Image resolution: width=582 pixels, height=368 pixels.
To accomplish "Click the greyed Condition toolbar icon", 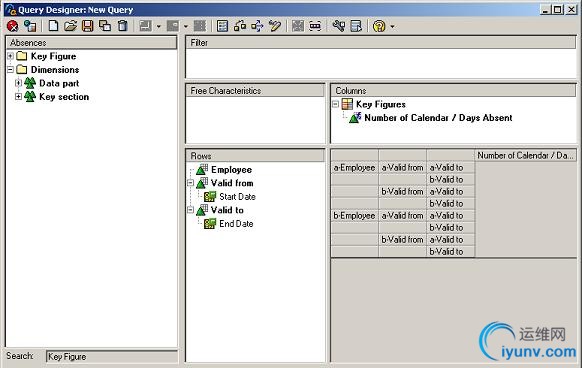I will 173,26.
